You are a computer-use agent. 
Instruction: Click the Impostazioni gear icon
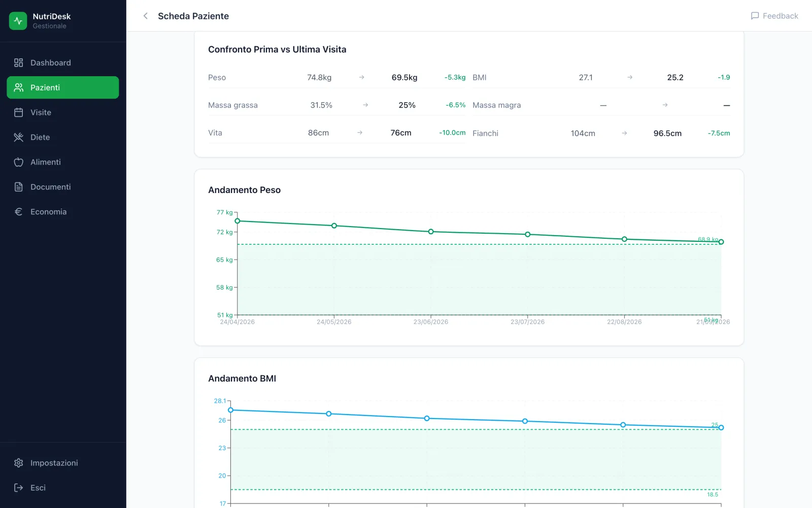pos(19,463)
